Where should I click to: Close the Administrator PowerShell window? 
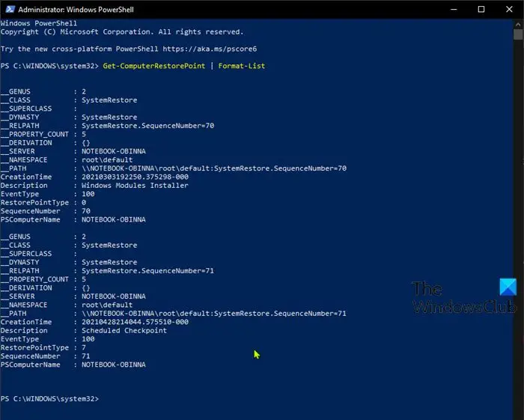click(x=509, y=9)
